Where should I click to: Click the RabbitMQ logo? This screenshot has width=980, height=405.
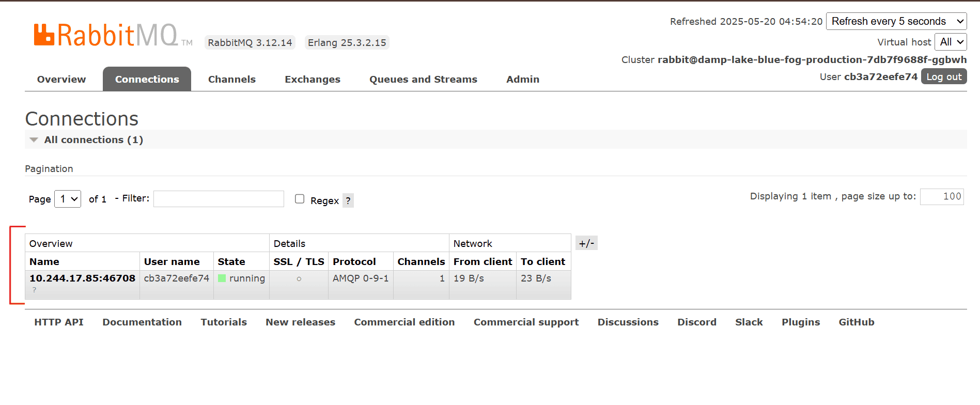pos(113,35)
